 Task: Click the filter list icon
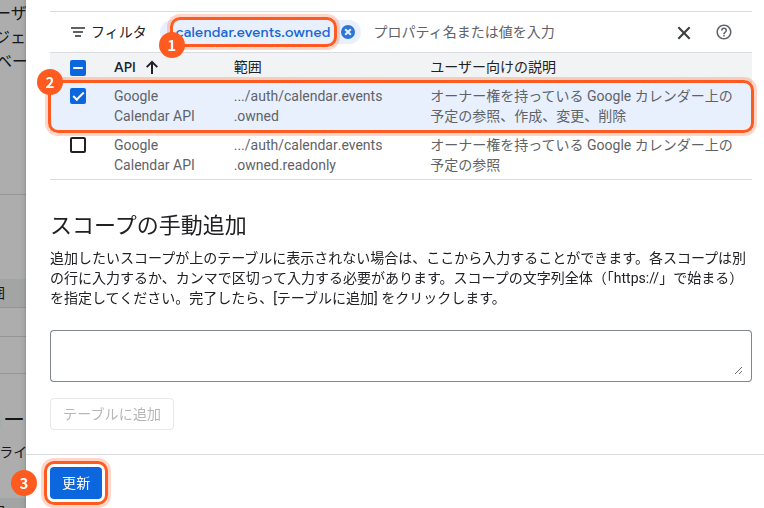coord(77,33)
